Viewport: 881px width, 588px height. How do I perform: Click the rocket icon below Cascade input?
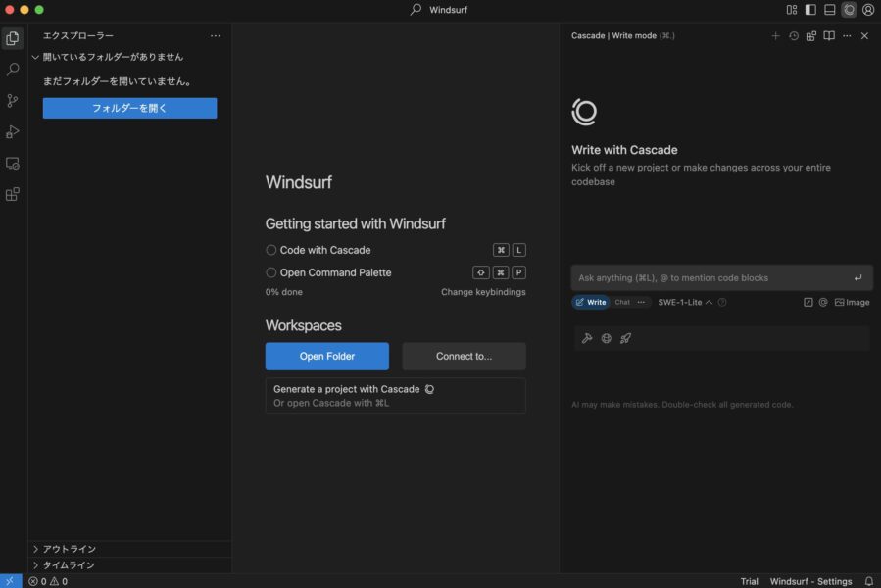tap(625, 338)
